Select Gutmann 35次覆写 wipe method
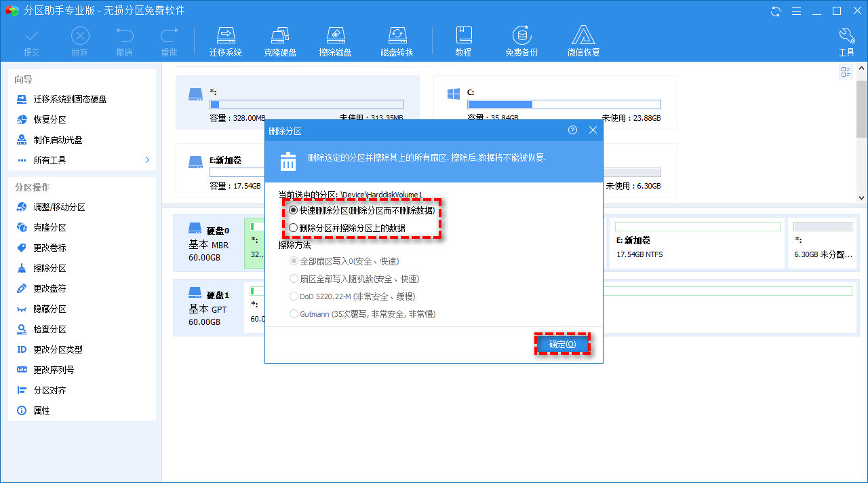This screenshot has height=483, width=868. tap(361, 314)
